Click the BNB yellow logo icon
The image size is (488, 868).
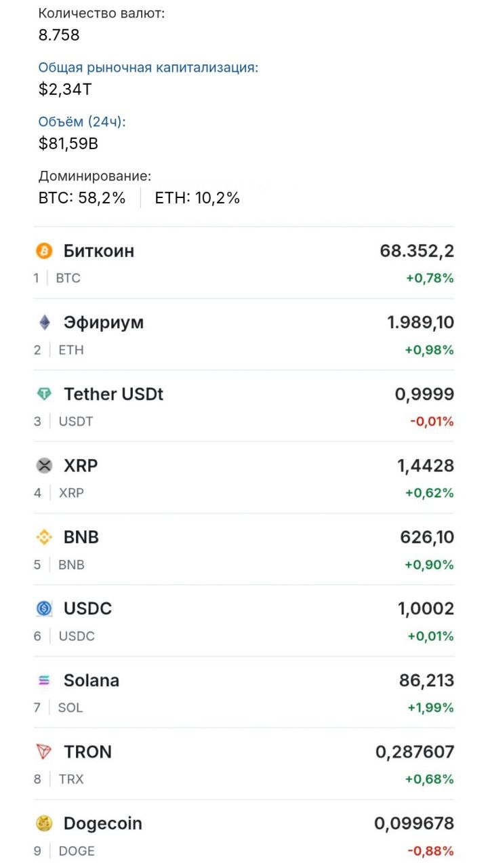tap(44, 537)
